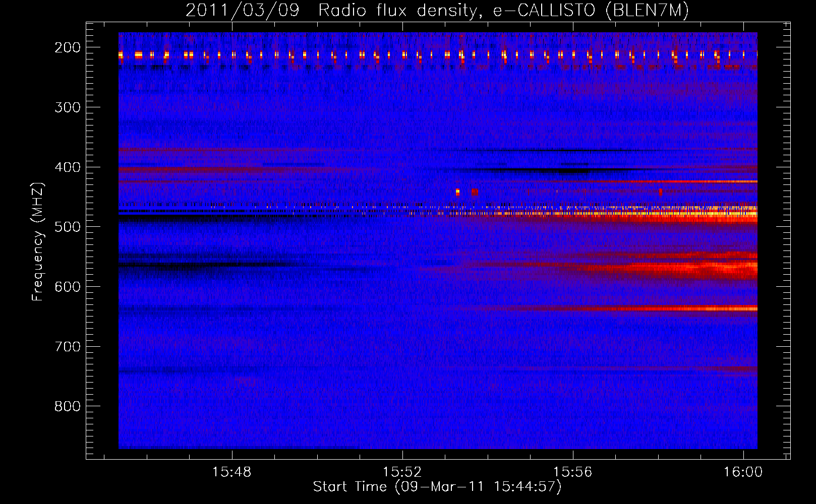816x504 pixels.
Task: Select the 200 frequency tick label
Action: coord(67,47)
